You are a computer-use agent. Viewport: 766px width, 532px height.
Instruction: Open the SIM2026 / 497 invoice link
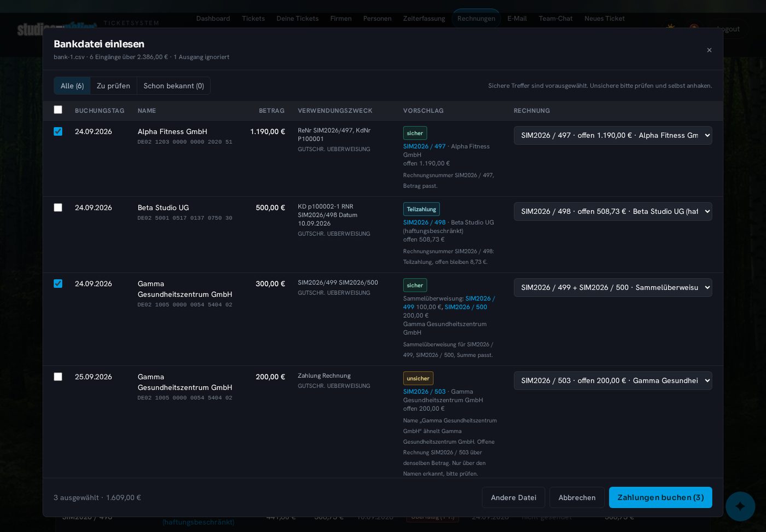(424, 146)
